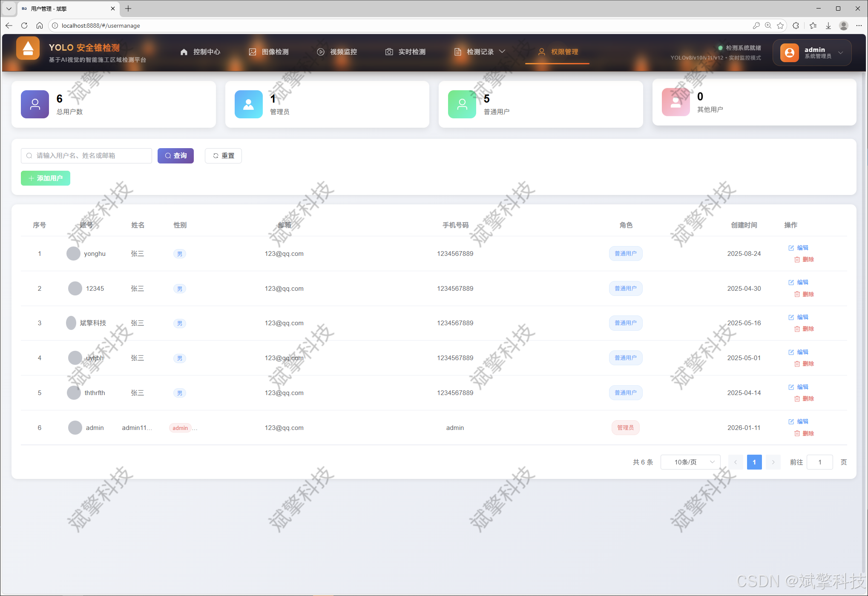This screenshot has width=868, height=596.
Task: Switch to 视频监控 navigation tab
Action: (337, 52)
